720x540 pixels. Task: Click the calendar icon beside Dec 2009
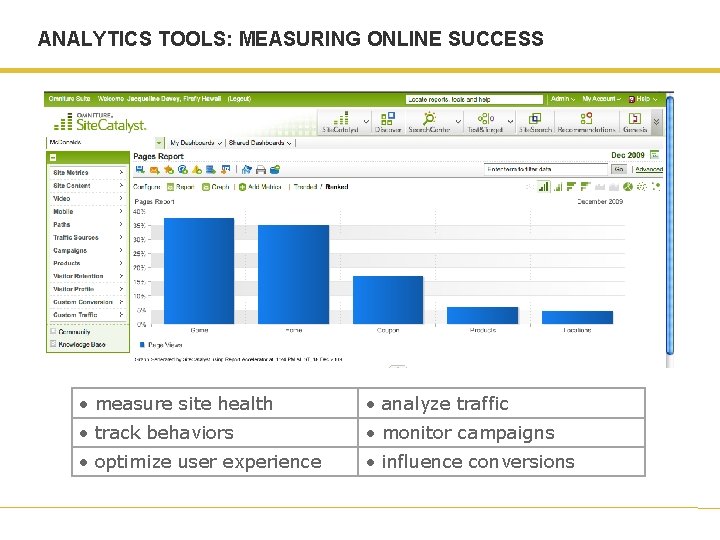click(655, 155)
